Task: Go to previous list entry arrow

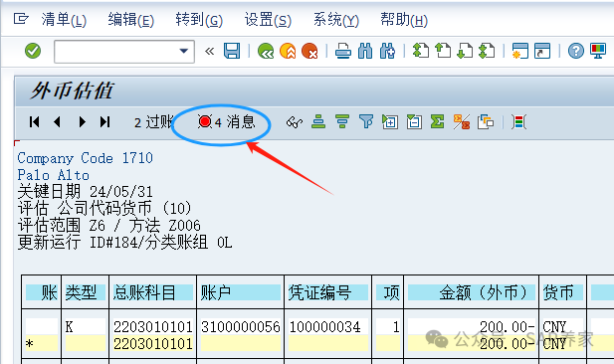Action: tap(57, 122)
